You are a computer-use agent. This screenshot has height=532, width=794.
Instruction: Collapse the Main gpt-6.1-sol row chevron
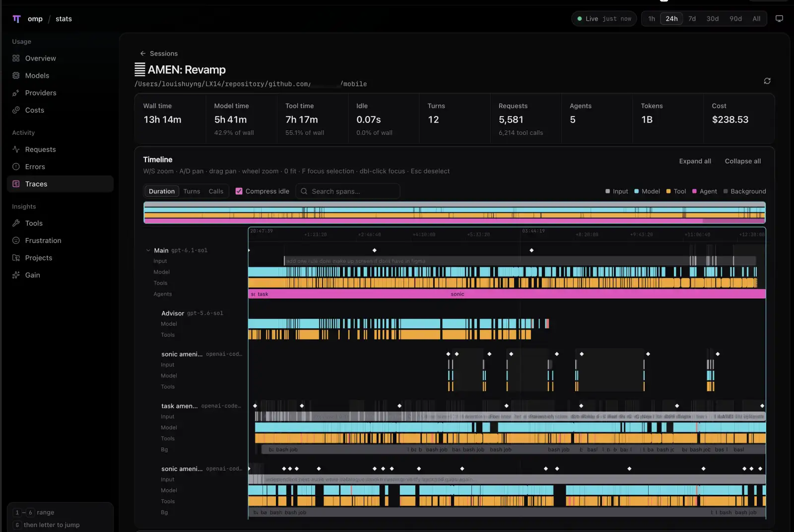point(148,250)
